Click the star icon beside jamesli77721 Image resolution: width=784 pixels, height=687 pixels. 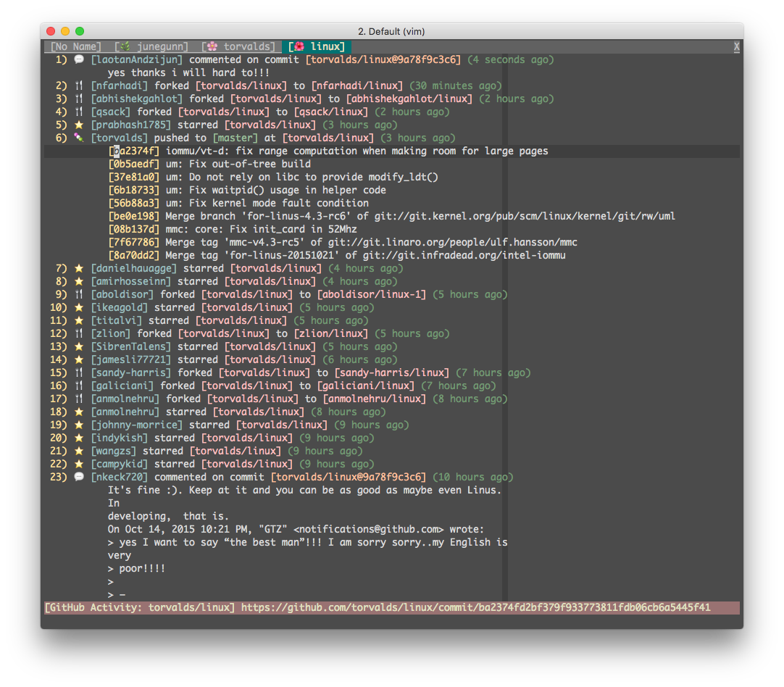tap(79, 359)
